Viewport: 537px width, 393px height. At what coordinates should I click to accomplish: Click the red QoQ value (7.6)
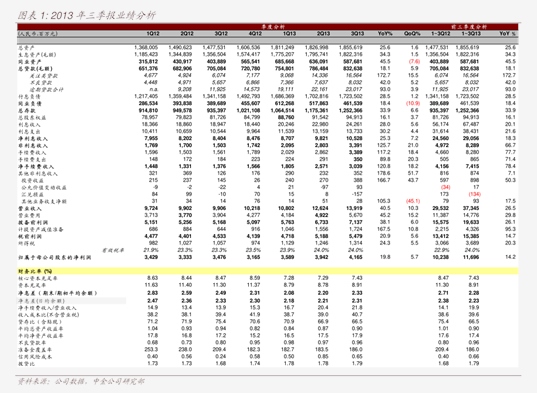coord(414,62)
